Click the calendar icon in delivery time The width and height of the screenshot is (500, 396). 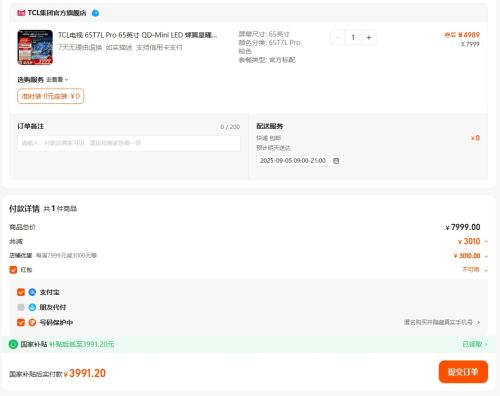coord(336,161)
